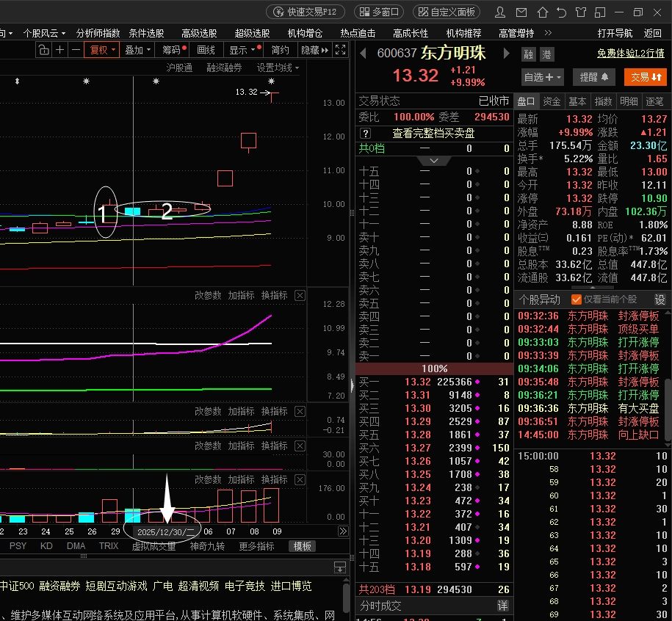The width and height of the screenshot is (672, 621).
Task: Uncheck 仅看当前个股 checkbox
Action: (x=577, y=299)
